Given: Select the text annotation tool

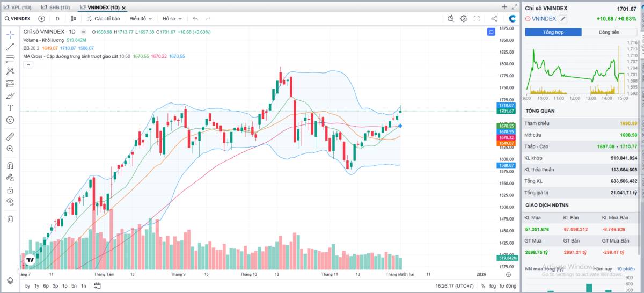Looking at the screenshot, I should coord(10,108).
